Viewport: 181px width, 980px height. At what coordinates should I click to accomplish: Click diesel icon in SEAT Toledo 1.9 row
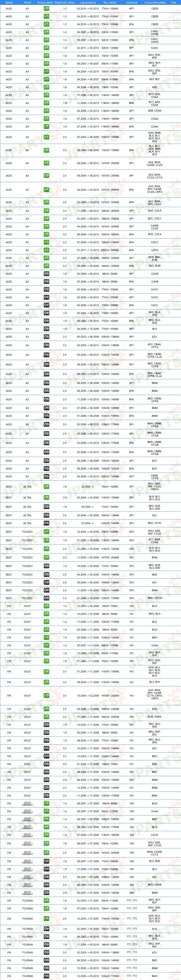pyautogui.click(x=46, y=566)
